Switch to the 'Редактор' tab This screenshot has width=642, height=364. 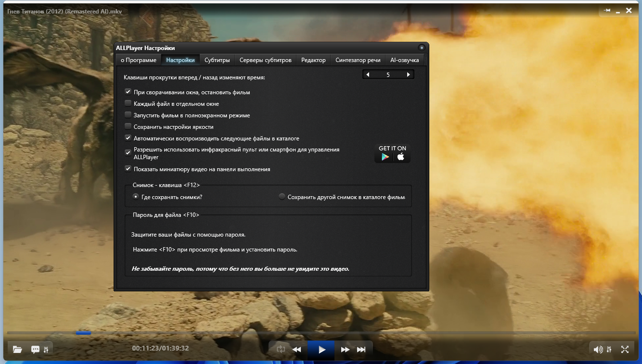tap(314, 60)
